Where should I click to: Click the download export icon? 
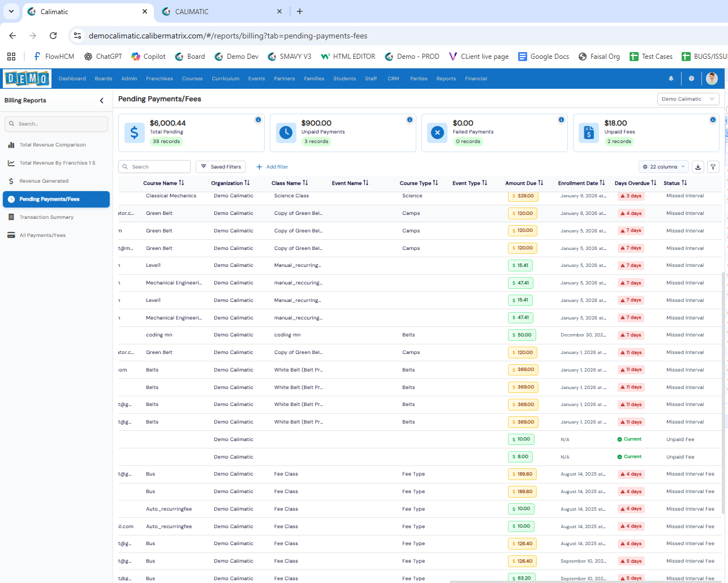698,167
